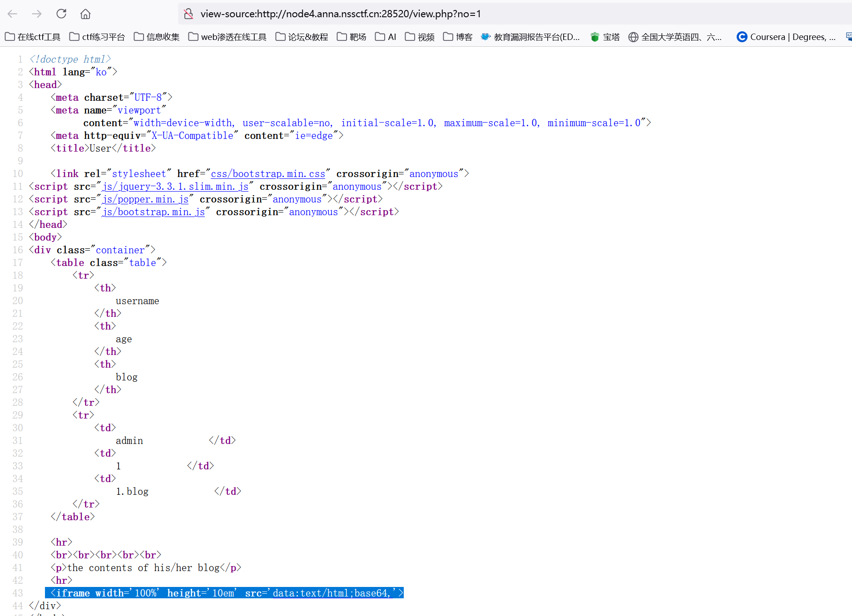
Task: Open the ctf练习平台 bookmark folder
Action: coord(97,37)
